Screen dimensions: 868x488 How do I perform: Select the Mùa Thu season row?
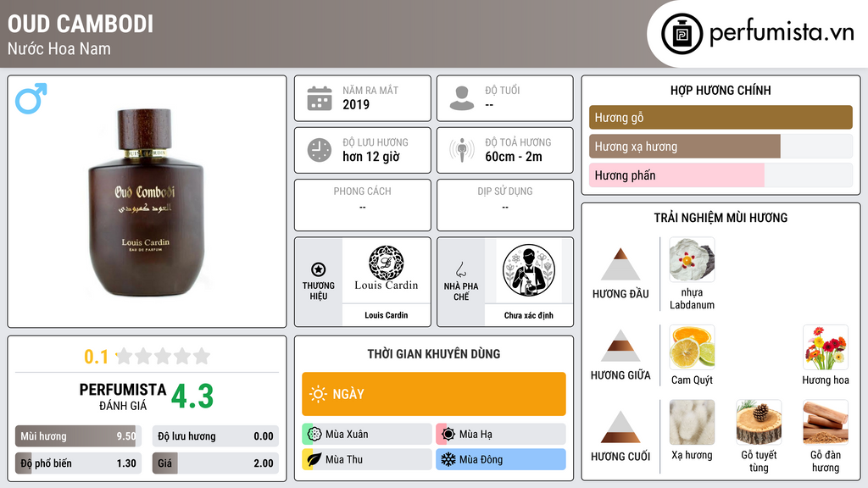point(367,459)
